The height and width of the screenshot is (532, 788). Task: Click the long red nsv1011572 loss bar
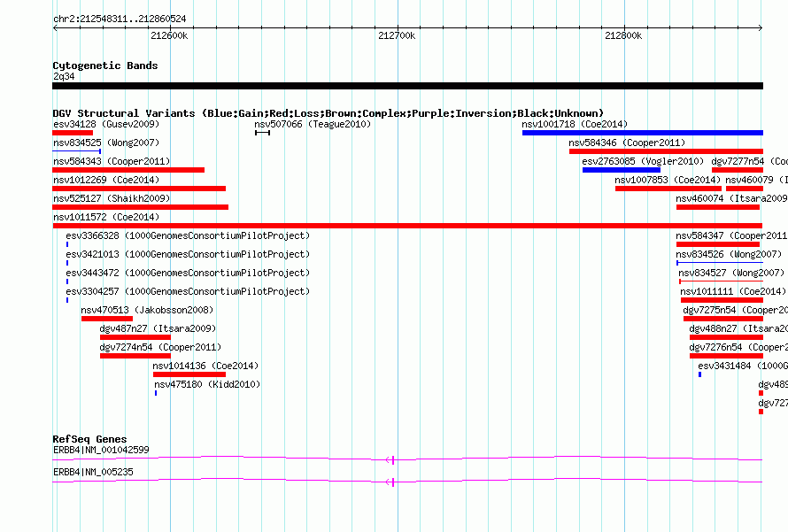[x=407, y=226]
